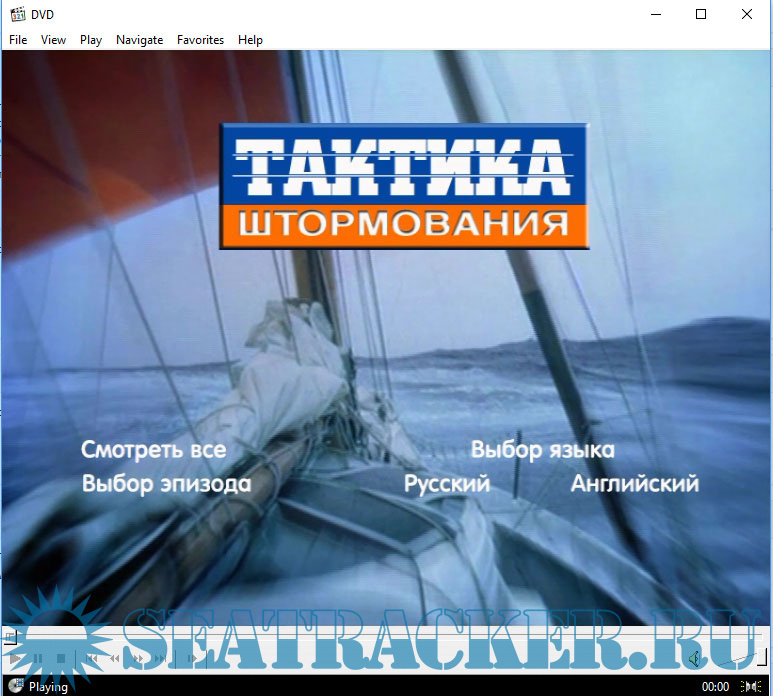Expand the Favorites menu
This screenshot has width=773, height=696.
200,40
